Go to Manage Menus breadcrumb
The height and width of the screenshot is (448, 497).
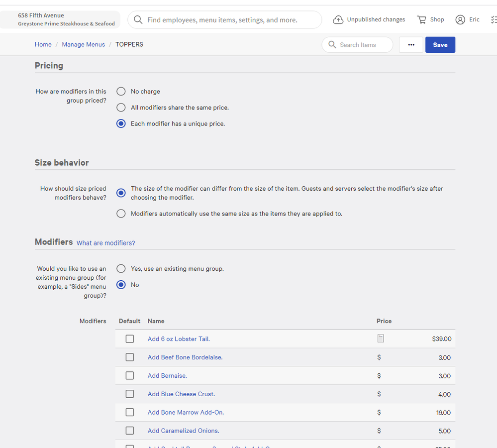coord(83,44)
